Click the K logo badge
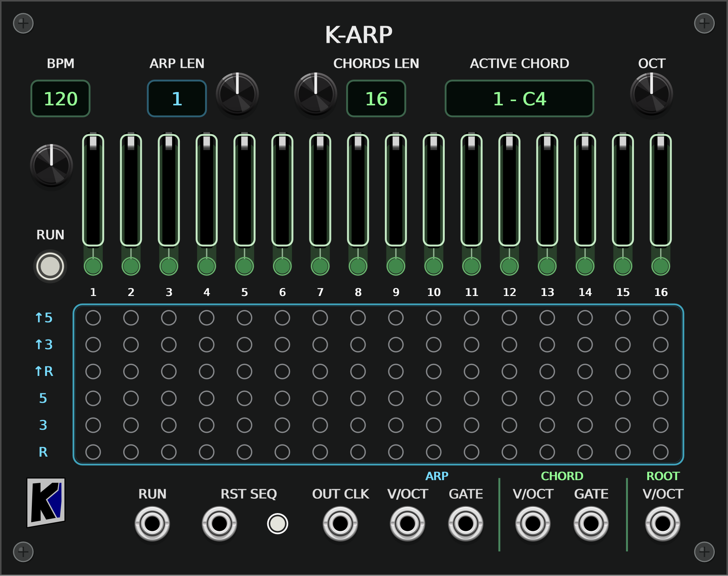The width and height of the screenshot is (728, 576). click(x=46, y=502)
